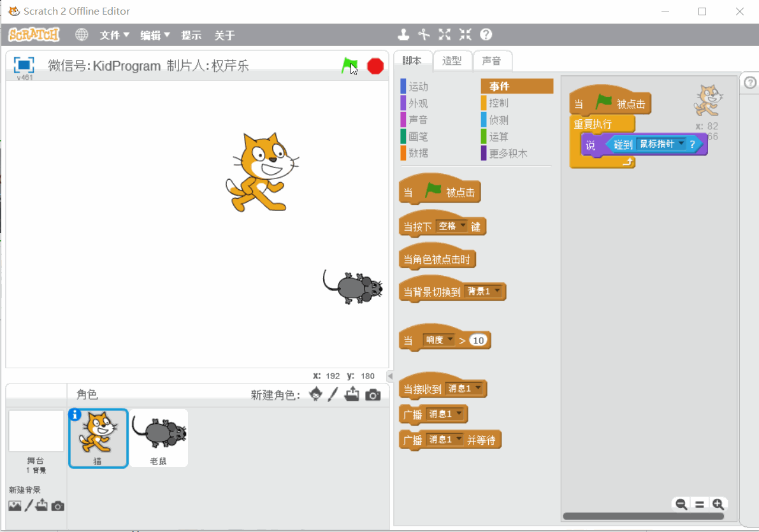Stop the project with red stop sign

(x=375, y=66)
